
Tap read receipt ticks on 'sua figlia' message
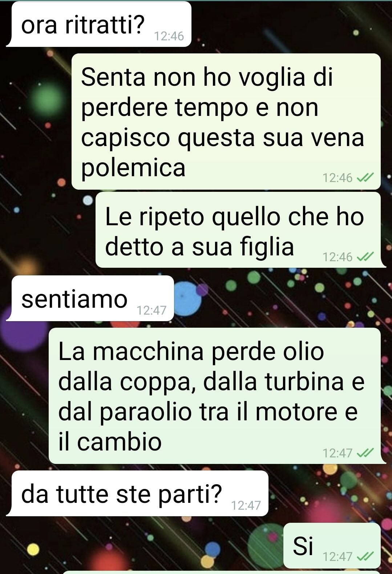tap(365, 257)
